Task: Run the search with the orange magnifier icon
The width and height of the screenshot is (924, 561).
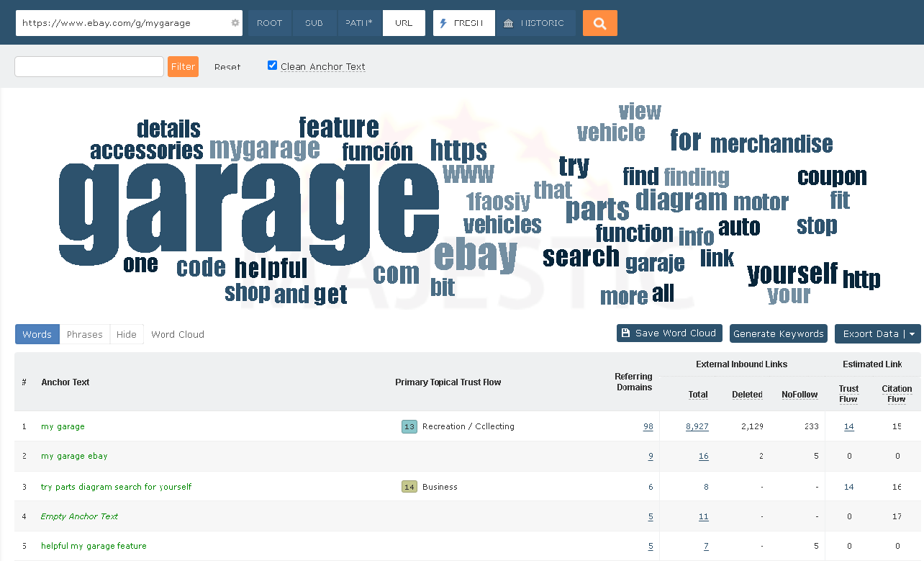Action: click(599, 22)
